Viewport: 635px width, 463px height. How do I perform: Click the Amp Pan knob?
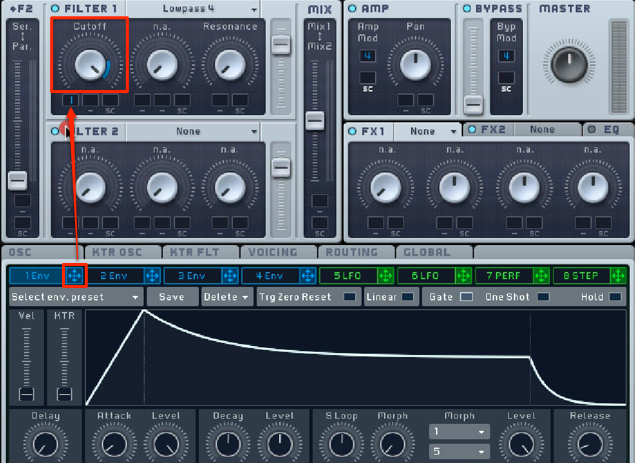coord(415,65)
